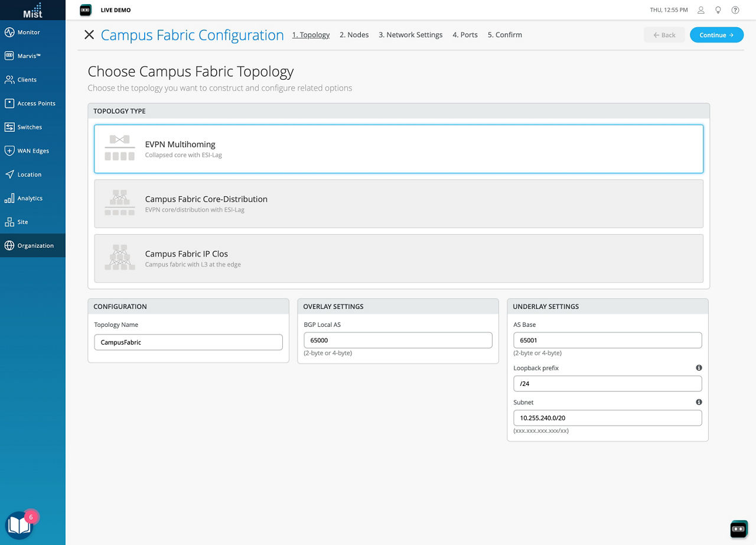Open the 2. Nodes wizard step
Image resolution: width=756 pixels, height=545 pixels.
coord(354,35)
